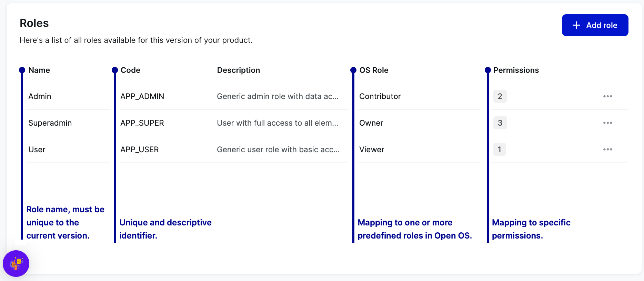This screenshot has width=644, height=281.
Task: Click the User permissions count badge
Action: 499,149
